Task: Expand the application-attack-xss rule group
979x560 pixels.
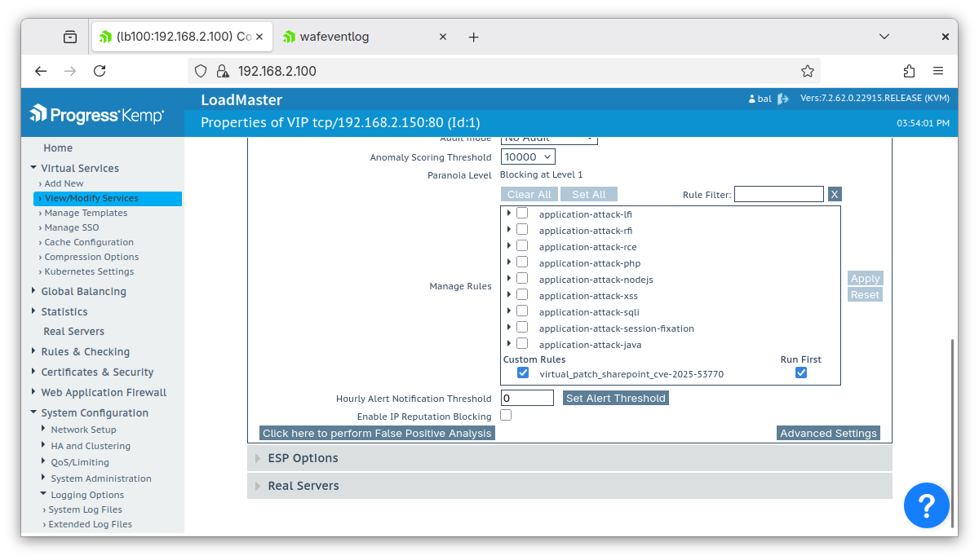Action: click(509, 295)
